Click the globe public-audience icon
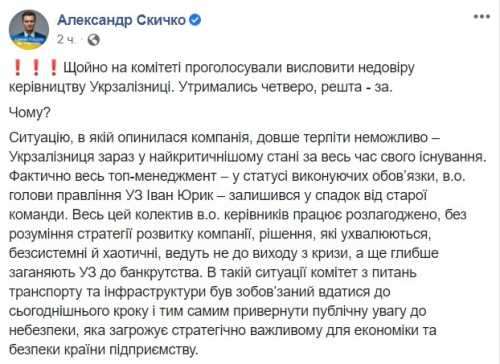 coord(93,40)
